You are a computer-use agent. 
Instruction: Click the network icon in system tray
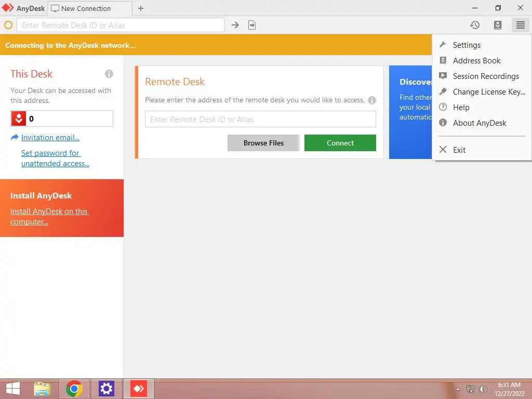click(470, 389)
